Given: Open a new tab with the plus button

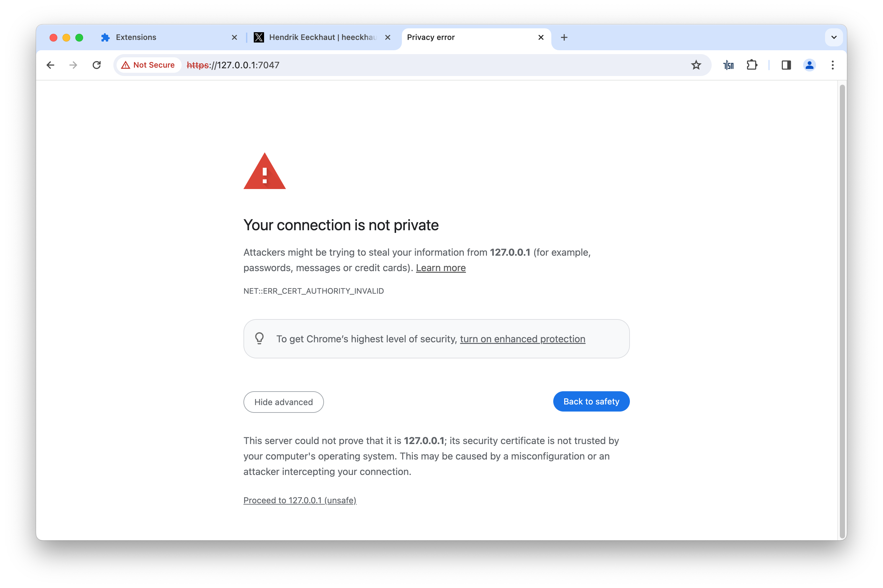Looking at the screenshot, I should [564, 37].
